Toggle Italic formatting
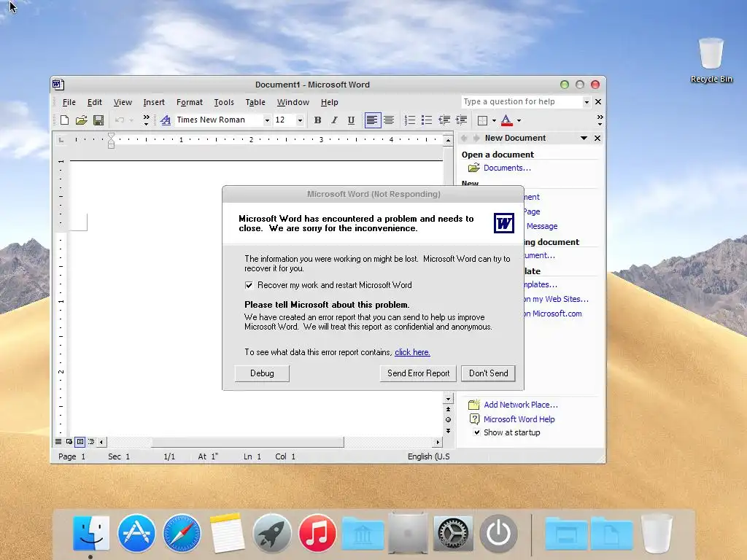 [334, 120]
